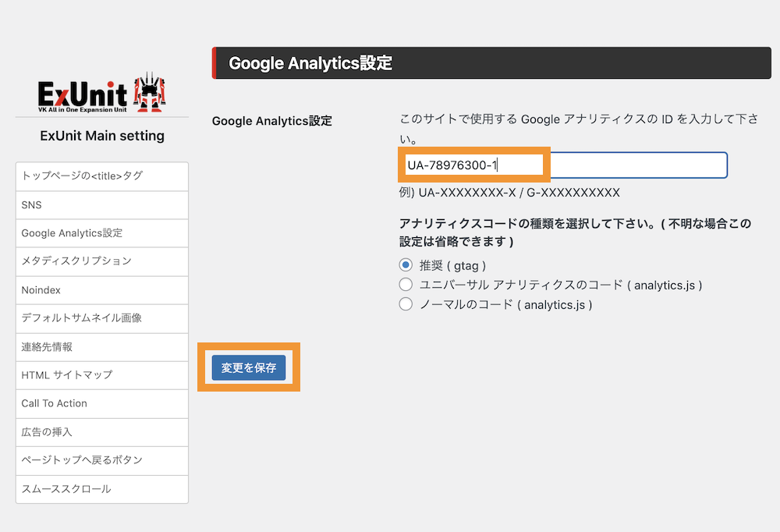Click the 変更を保存 button
The height and width of the screenshot is (532, 780).
point(249,367)
